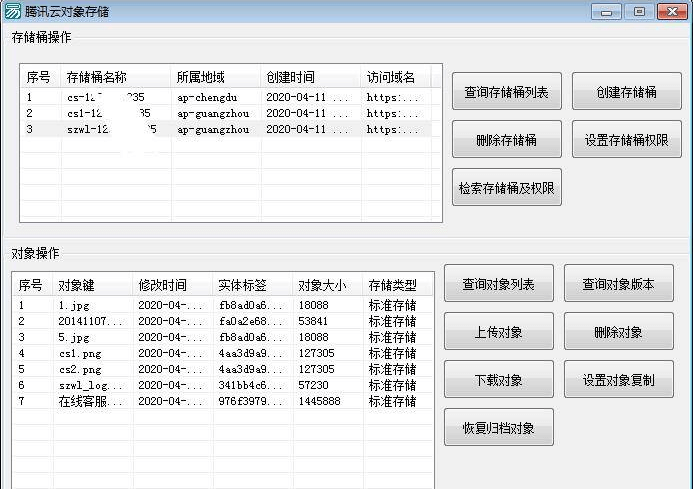Click 下载对象 button
The width and height of the screenshot is (693, 489).
pos(499,379)
